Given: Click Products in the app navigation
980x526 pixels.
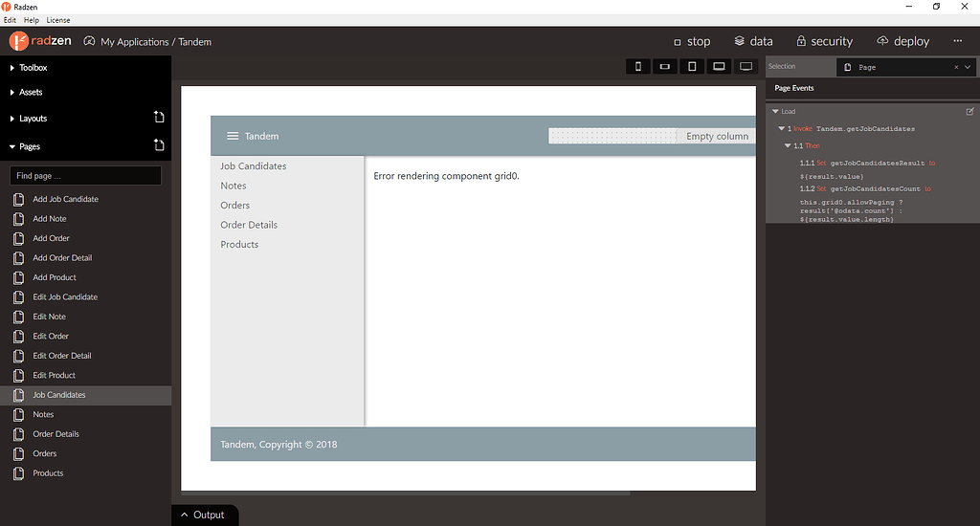Looking at the screenshot, I should coord(239,244).
